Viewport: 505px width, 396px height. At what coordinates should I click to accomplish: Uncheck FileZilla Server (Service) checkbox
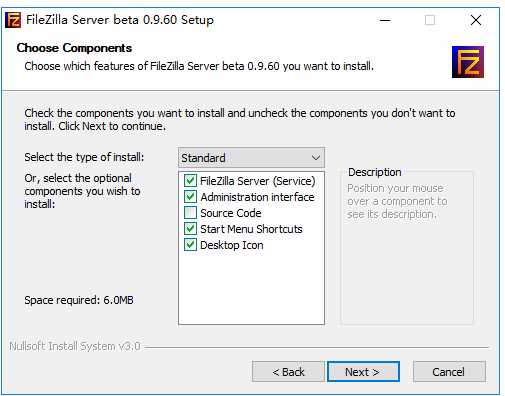tap(190, 181)
